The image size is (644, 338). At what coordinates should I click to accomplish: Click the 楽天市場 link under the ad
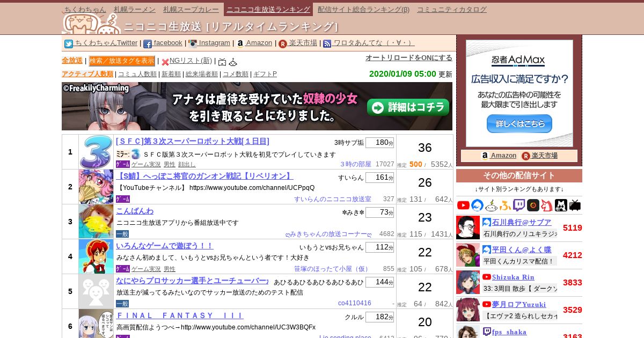pyautogui.click(x=544, y=156)
